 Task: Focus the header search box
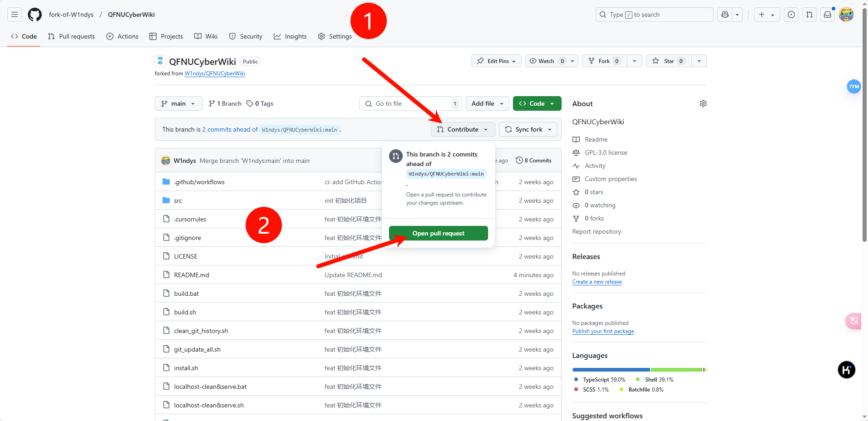tap(655, 15)
